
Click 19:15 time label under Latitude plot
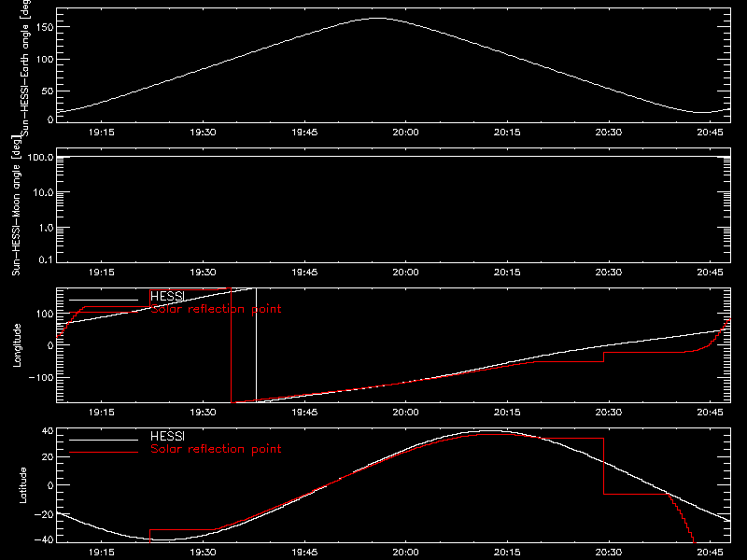pyautogui.click(x=102, y=553)
